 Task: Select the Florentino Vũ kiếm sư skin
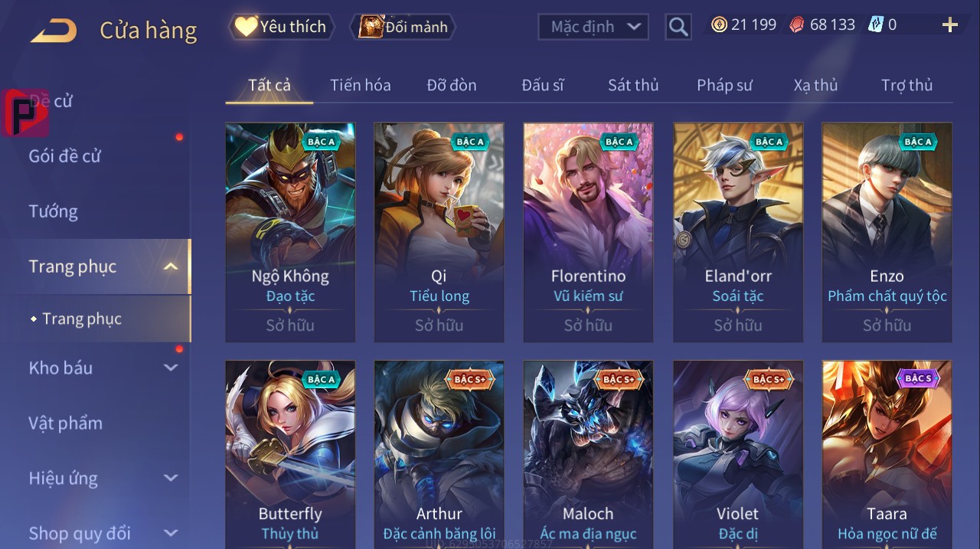[x=588, y=232]
